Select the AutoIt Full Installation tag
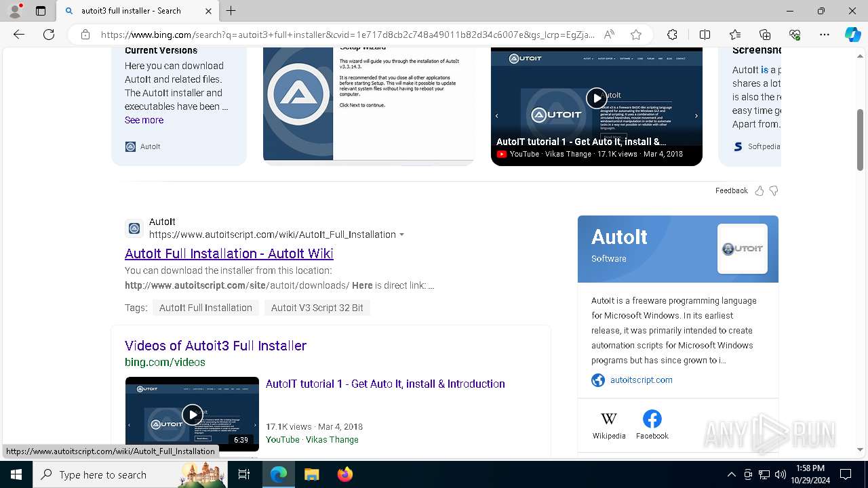 (205, 308)
